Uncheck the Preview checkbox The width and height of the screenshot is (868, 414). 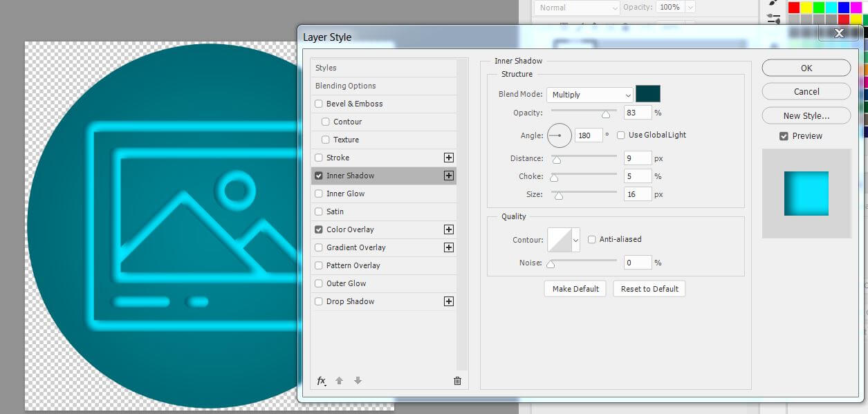click(x=784, y=136)
